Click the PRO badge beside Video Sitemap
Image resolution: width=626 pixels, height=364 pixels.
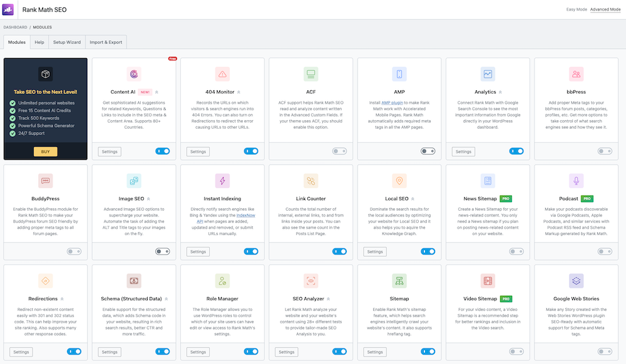pyautogui.click(x=506, y=298)
